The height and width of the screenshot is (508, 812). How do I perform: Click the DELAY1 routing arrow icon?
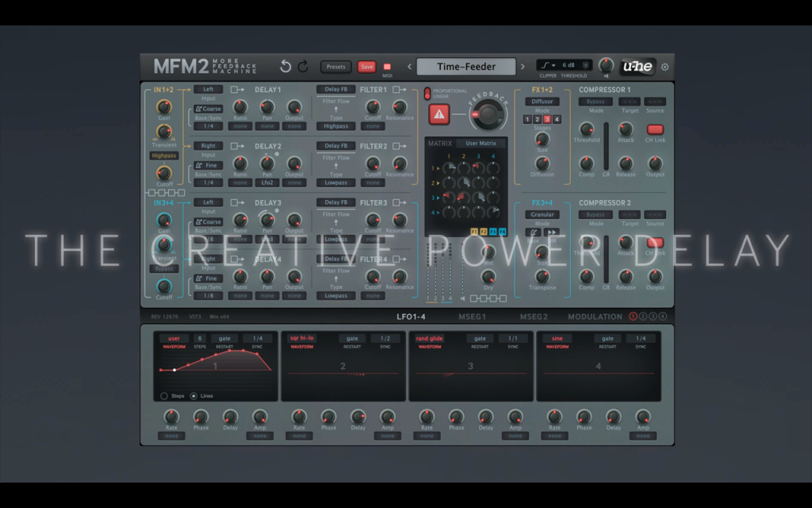click(237, 90)
